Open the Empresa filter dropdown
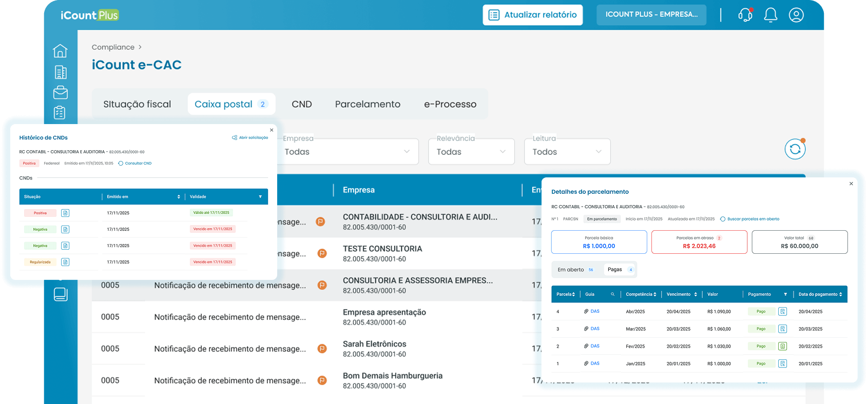 click(349, 152)
